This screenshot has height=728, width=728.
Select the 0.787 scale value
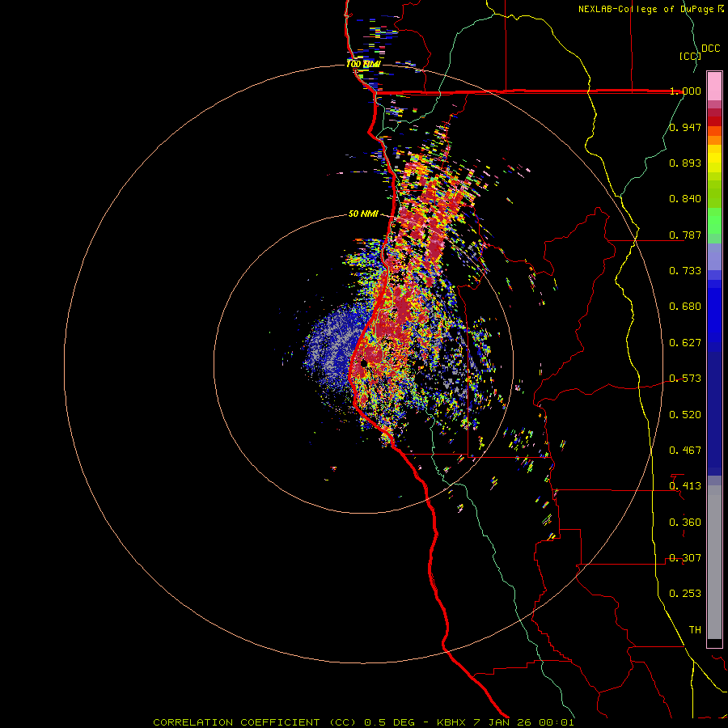click(685, 235)
